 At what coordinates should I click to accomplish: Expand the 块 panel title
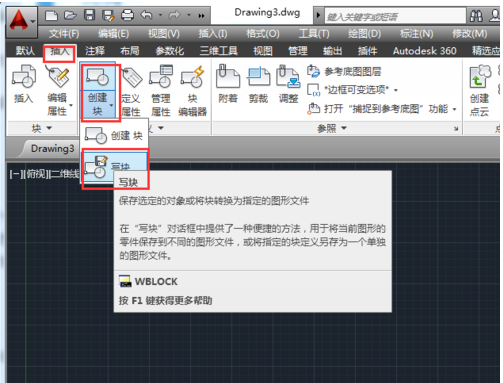[x=42, y=128]
